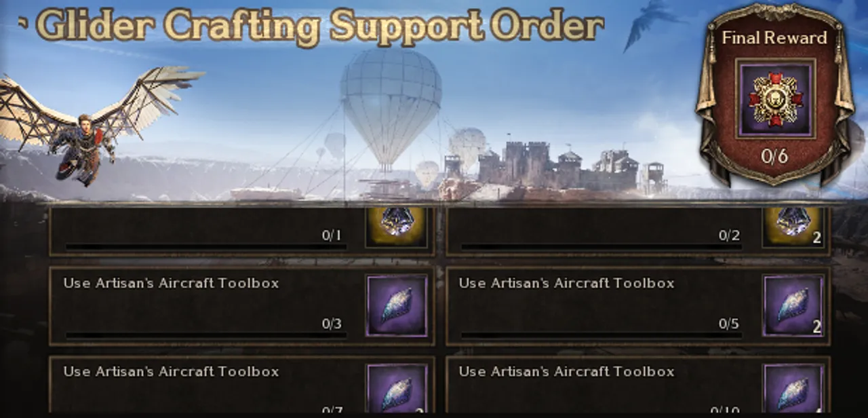Viewport: 868px width, 418px height.
Task: Click the 0/6 final reward counter
Action: pos(774,157)
